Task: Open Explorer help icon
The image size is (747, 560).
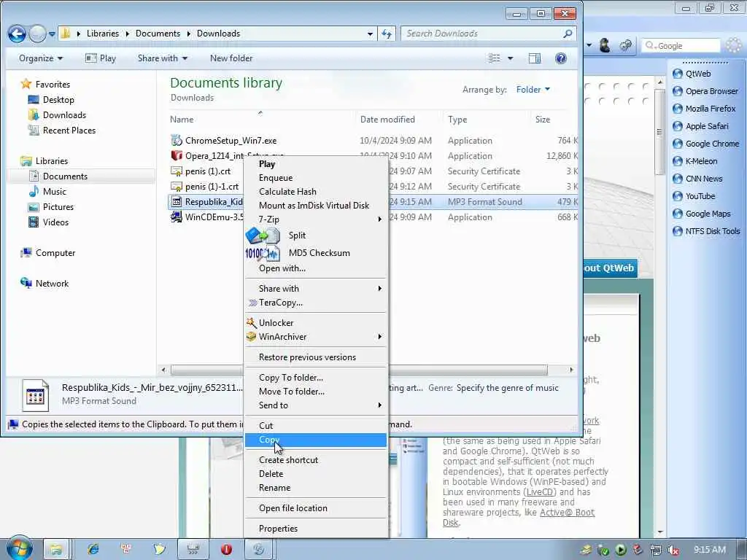Action: pos(561,58)
